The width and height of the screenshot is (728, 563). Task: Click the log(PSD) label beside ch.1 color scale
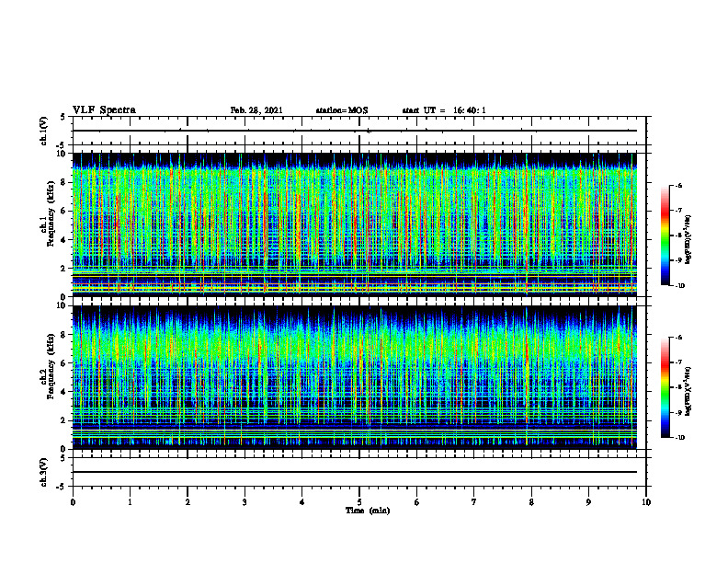coord(688,240)
